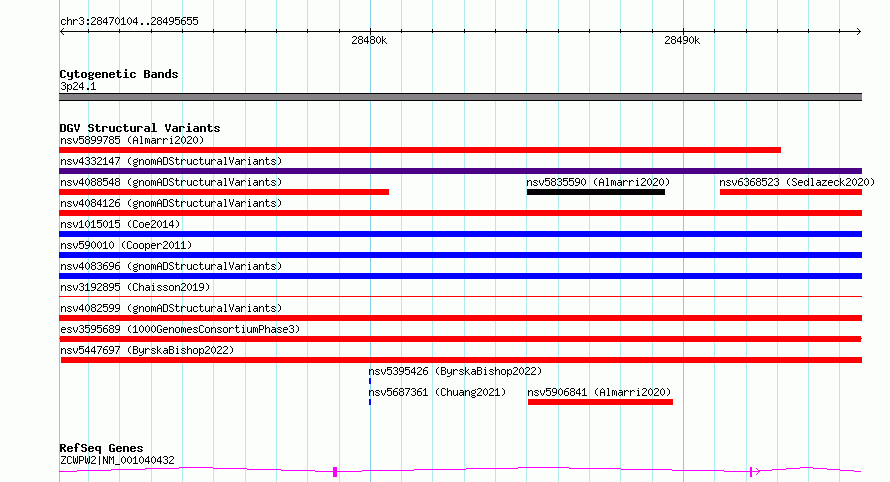Screen dimensions: 890x482
Task: Open label nsv5899785 (Almarri2020)
Action: 132,140
